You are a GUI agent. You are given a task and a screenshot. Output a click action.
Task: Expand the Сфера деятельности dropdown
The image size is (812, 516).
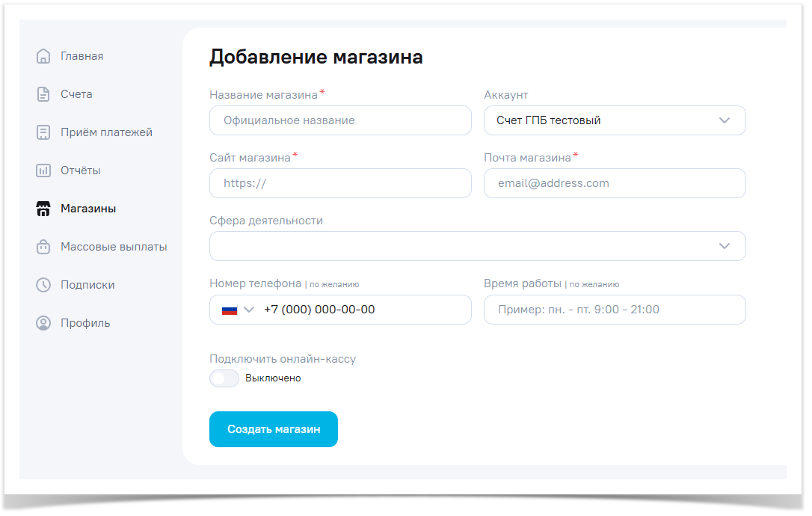pyautogui.click(x=477, y=246)
